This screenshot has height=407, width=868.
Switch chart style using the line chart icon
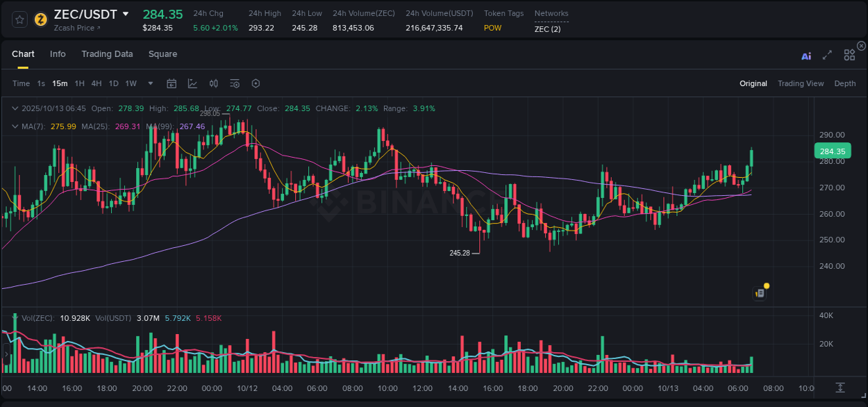coord(192,83)
